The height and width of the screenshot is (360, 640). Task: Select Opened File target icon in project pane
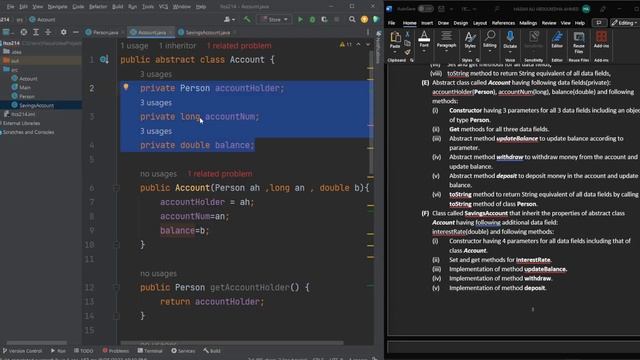click(24, 32)
